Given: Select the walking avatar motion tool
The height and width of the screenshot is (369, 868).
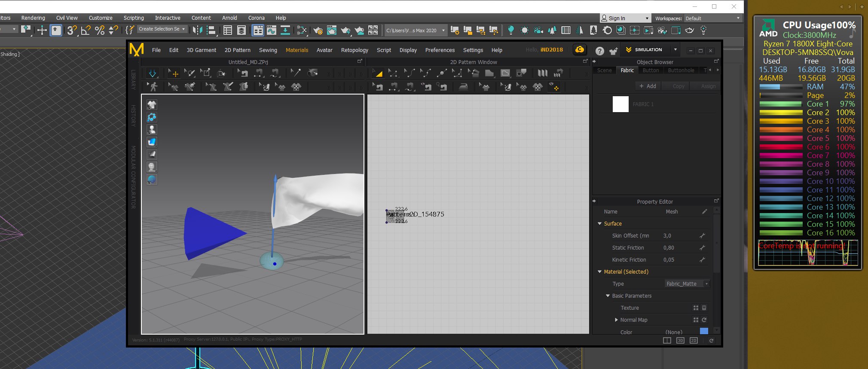Looking at the screenshot, I should click(153, 87).
